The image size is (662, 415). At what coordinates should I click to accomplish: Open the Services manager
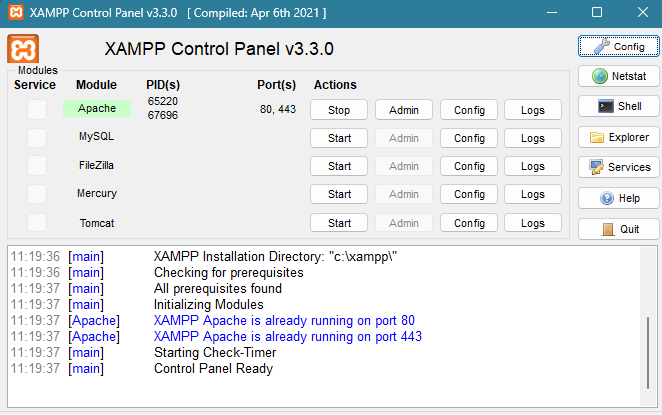(619, 167)
